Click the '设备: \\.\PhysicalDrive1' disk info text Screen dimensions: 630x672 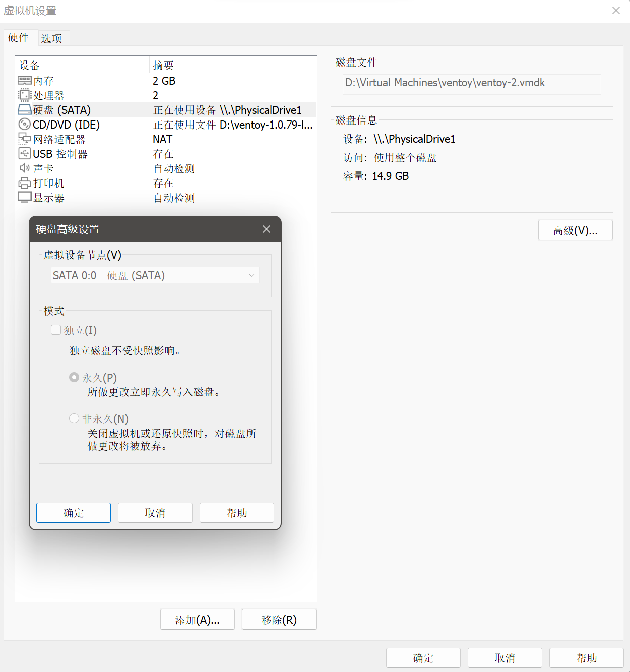(x=399, y=139)
